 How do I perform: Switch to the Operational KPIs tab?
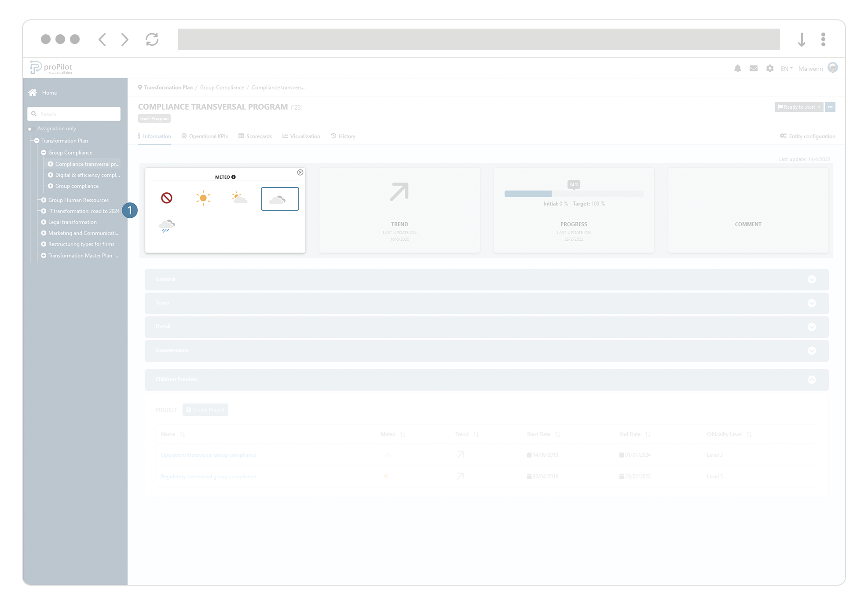pyautogui.click(x=205, y=136)
